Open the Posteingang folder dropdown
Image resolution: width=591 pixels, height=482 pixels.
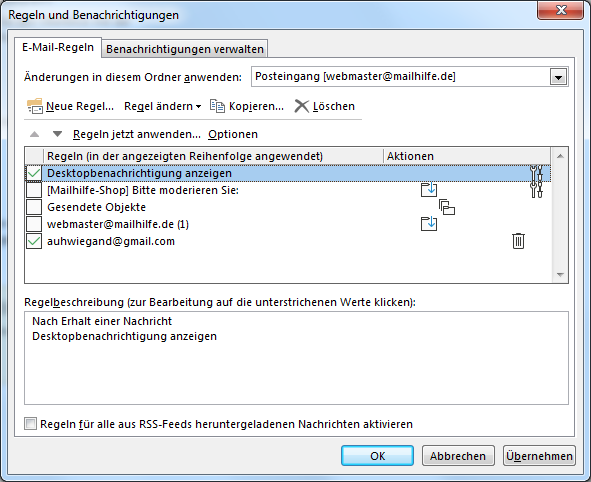point(558,77)
